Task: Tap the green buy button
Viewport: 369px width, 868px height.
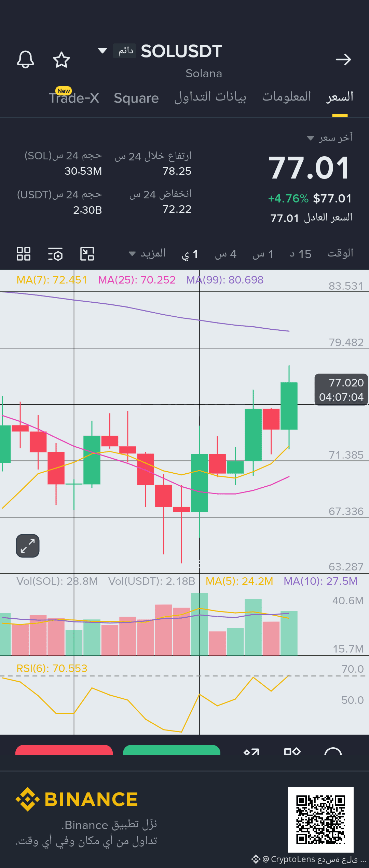Action: pos(172,750)
